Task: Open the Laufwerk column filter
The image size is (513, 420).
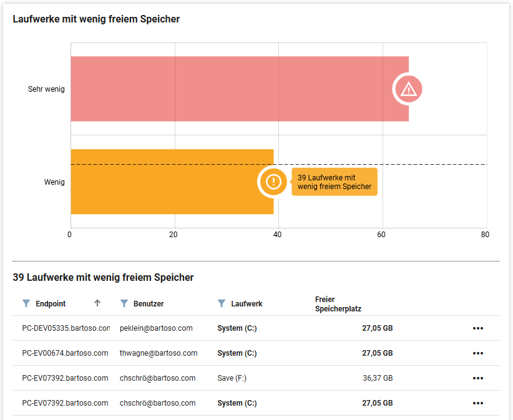Action: point(222,303)
